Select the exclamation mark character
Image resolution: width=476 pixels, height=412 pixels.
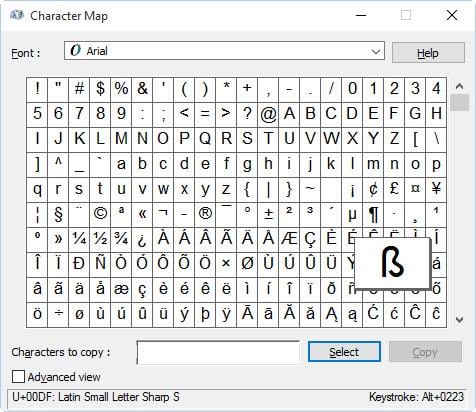coord(37,89)
